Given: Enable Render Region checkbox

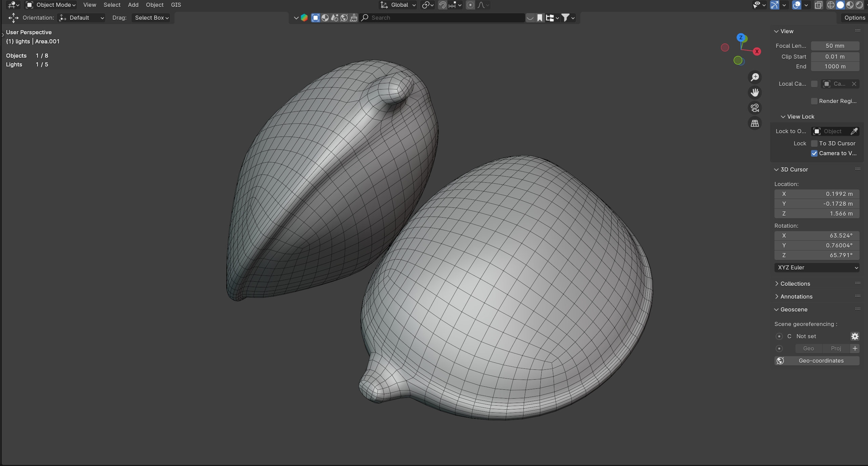Looking at the screenshot, I should (x=814, y=101).
